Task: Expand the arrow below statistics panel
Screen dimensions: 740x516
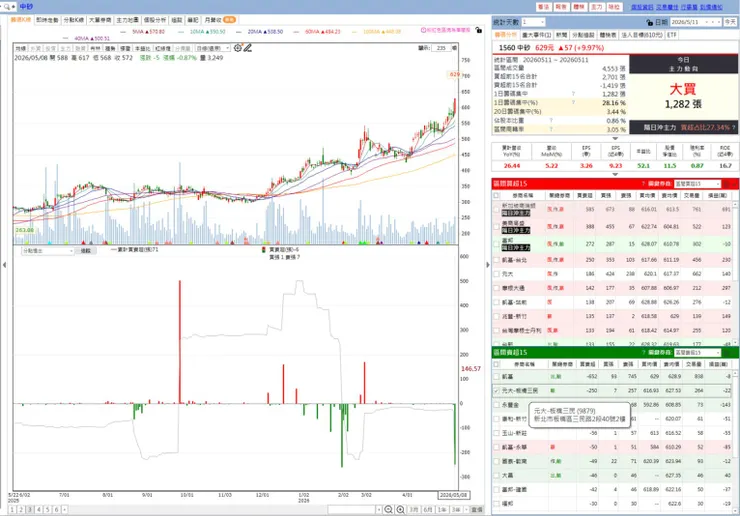Action: coord(615,138)
